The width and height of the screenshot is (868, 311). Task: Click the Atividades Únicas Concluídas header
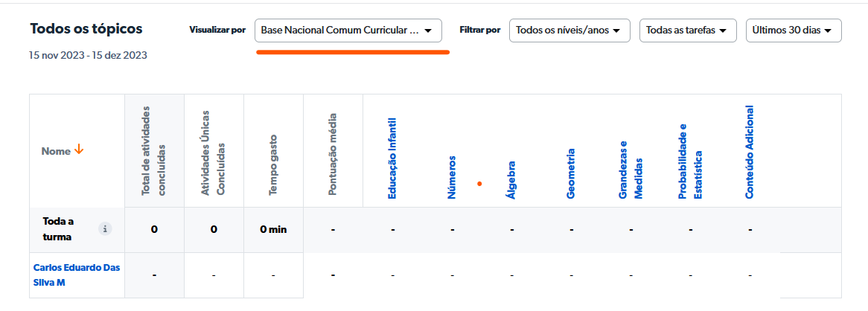coord(213,154)
